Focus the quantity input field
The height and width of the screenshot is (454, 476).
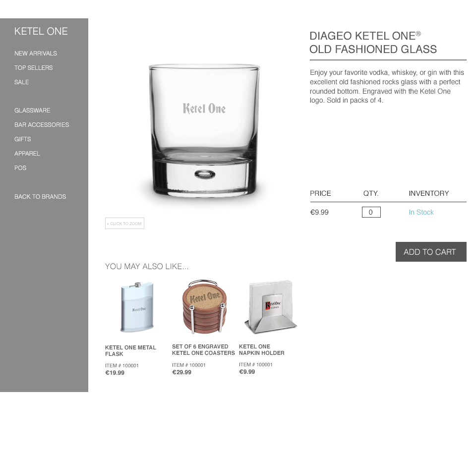(371, 212)
